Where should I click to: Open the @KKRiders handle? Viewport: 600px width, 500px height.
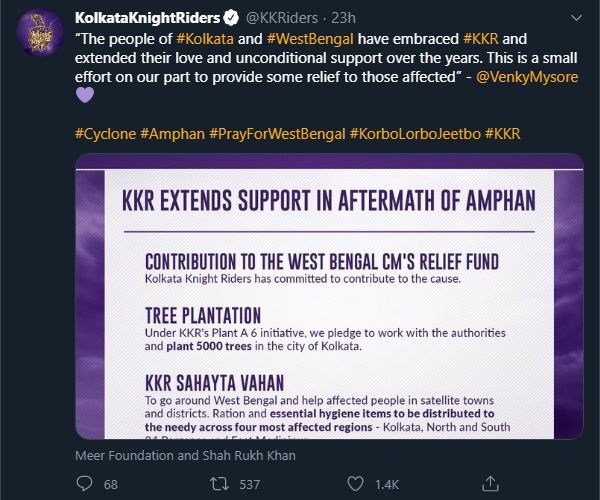(x=282, y=18)
